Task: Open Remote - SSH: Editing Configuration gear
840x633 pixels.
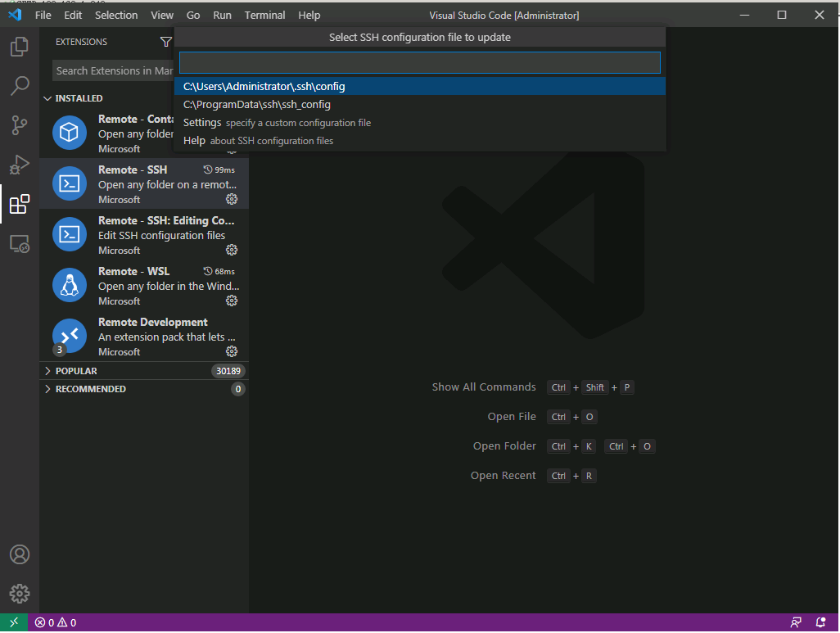Action: click(232, 251)
